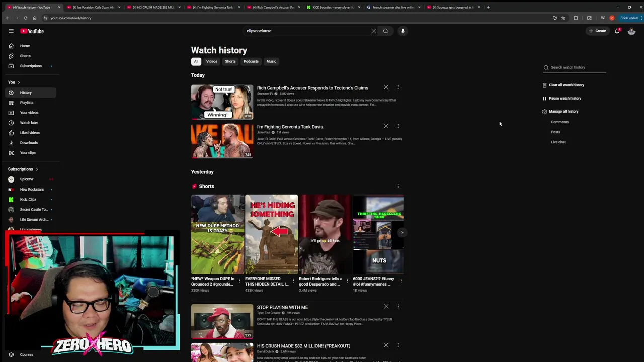Switch to Ice Poseidon Calls Scam browser tab

pos(94,7)
